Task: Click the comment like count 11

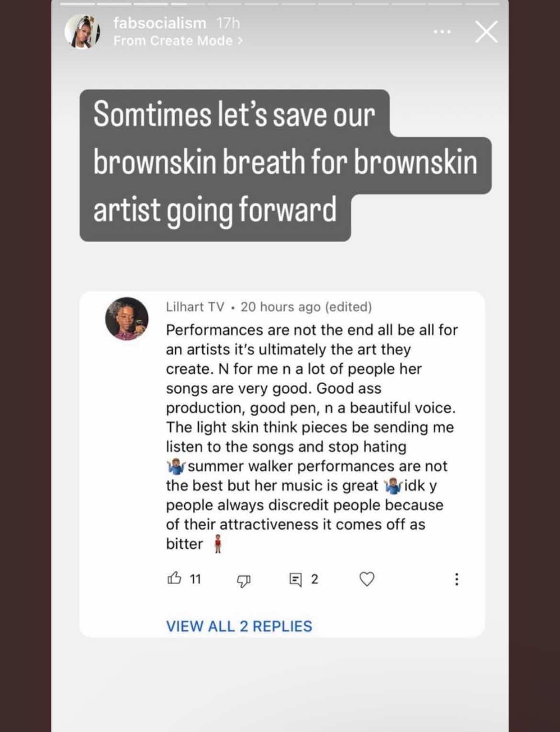Action: click(x=195, y=579)
